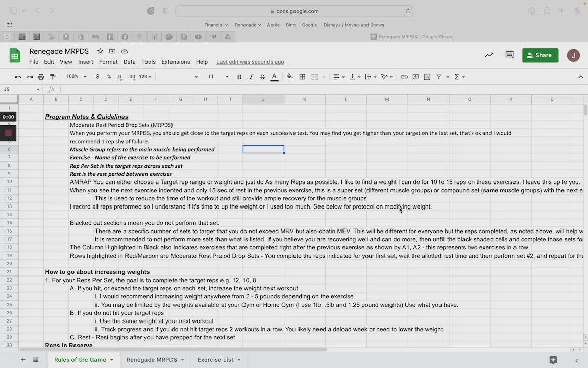Image resolution: width=588 pixels, height=368 pixels.
Task: Expand the Name box dropdown arrow
Action: [38, 89]
